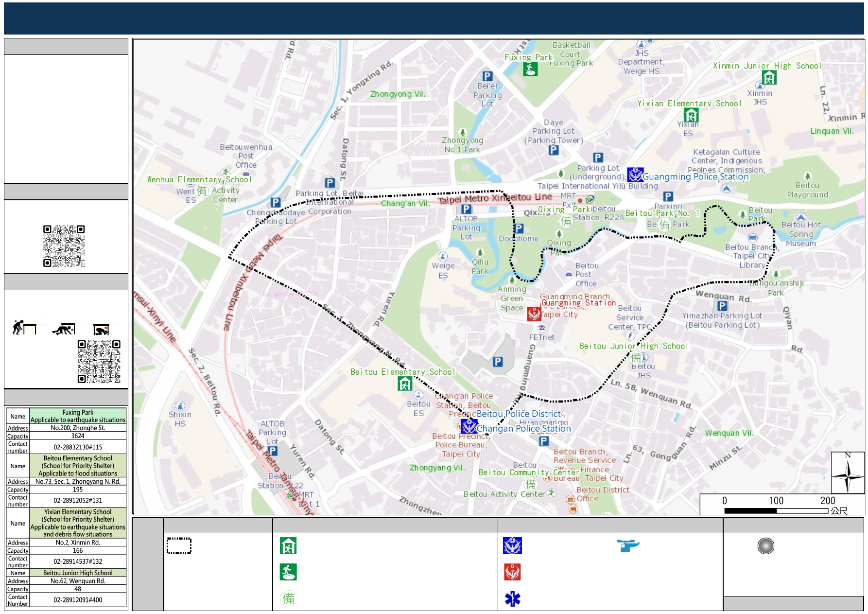Screen dimensions: 868x614
Task: Click the north compass rose
Action: (848, 473)
